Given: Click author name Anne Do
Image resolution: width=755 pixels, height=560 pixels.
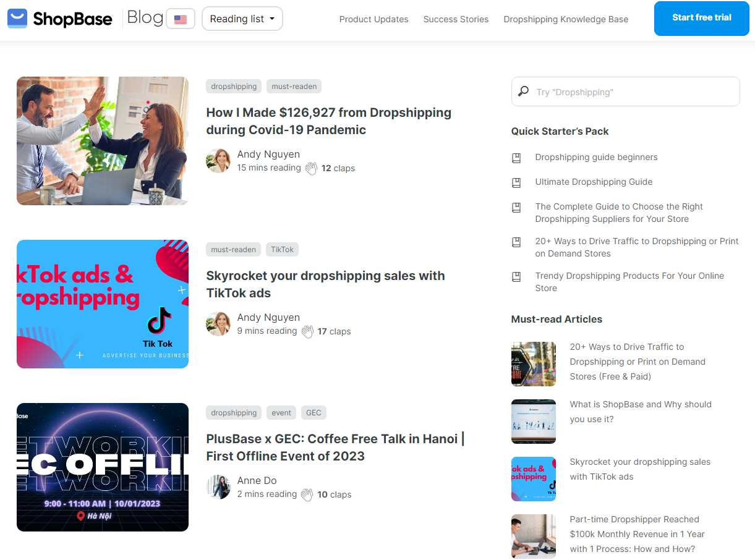Looking at the screenshot, I should [257, 481].
